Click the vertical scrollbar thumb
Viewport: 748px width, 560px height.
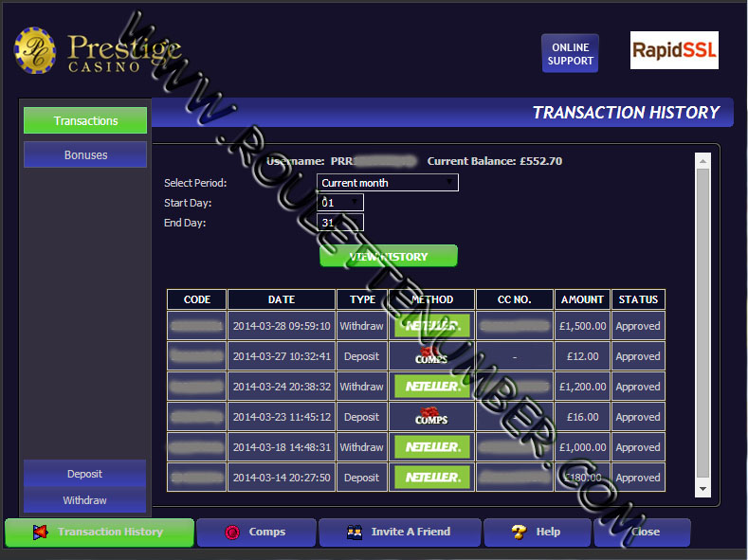tap(702, 323)
